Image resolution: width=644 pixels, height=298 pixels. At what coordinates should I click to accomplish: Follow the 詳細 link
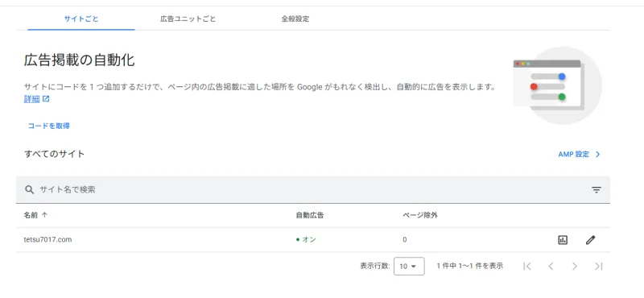click(31, 99)
